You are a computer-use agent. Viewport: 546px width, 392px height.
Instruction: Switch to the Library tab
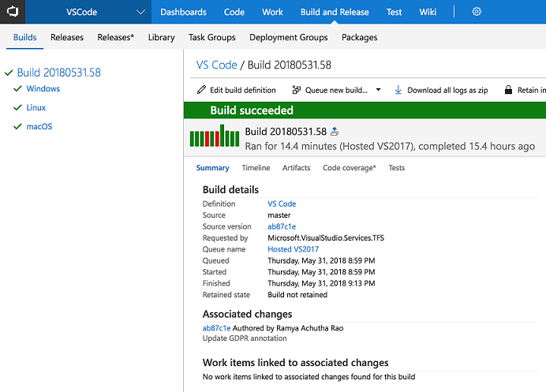(x=161, y=37)
